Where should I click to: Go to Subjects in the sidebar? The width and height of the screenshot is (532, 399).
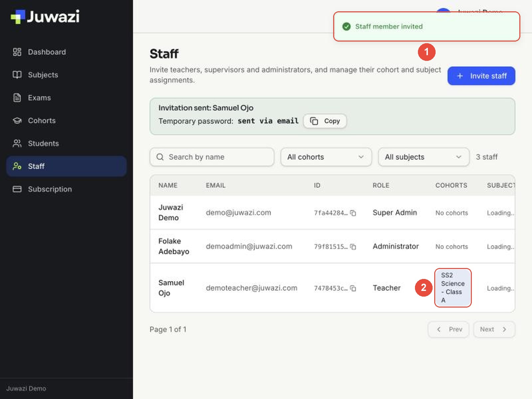66,75
